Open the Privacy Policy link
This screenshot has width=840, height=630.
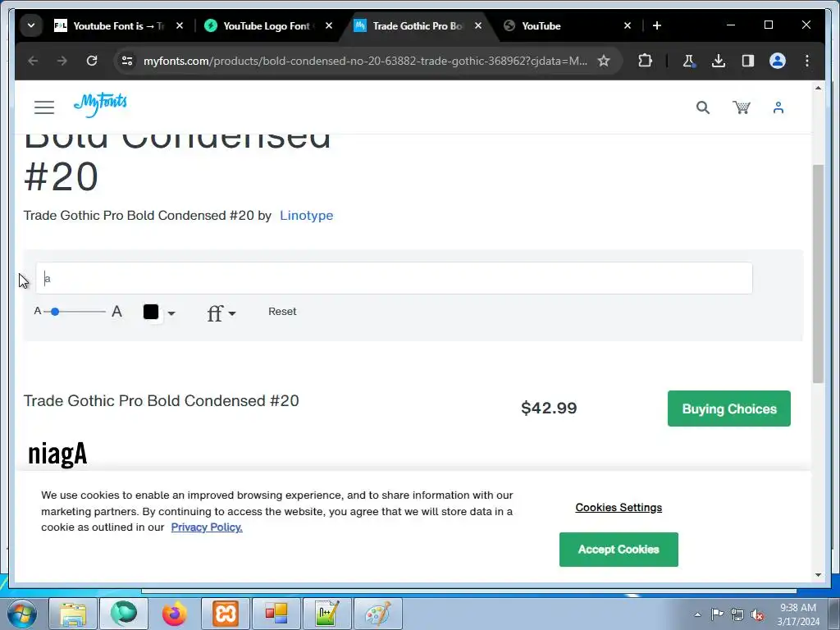(207, 527)
